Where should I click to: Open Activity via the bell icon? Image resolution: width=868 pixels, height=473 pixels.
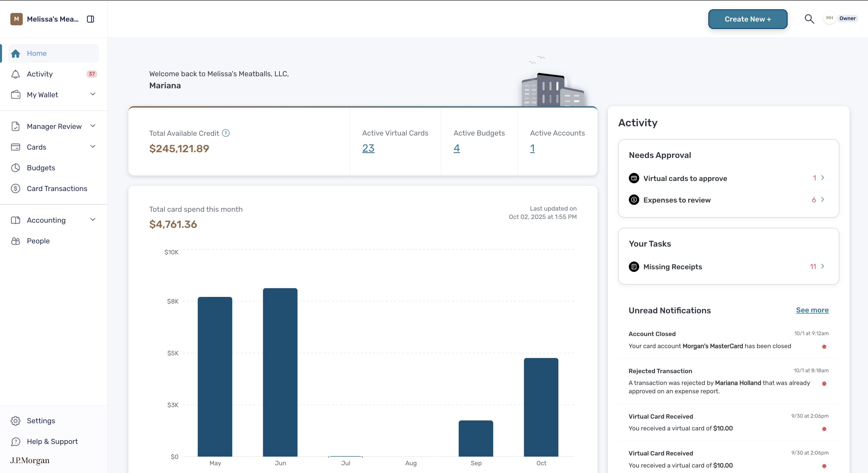(x=16, y=74)
